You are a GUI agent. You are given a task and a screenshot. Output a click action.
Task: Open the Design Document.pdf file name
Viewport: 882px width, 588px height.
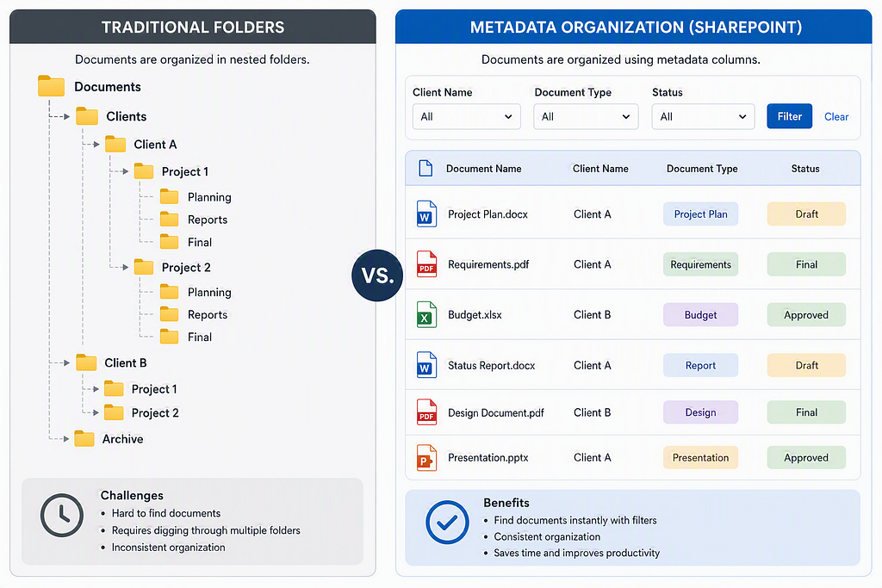point(495,412)
